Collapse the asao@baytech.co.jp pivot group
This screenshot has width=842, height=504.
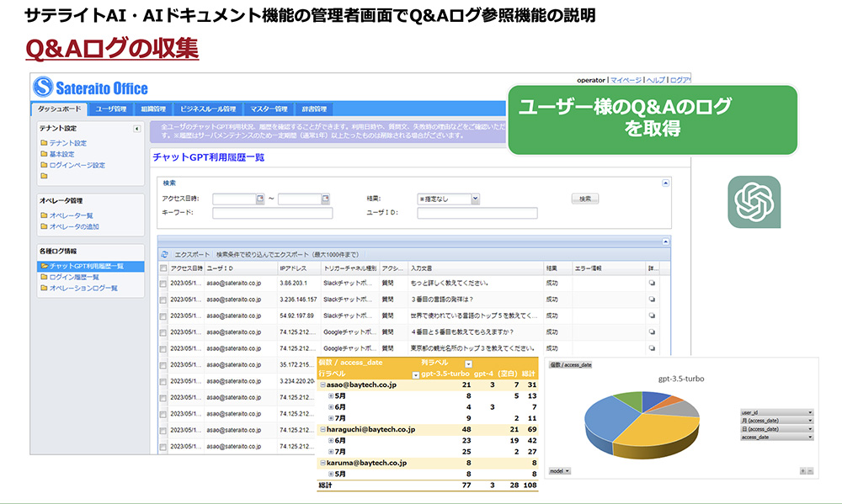click(x=322, y=385)
